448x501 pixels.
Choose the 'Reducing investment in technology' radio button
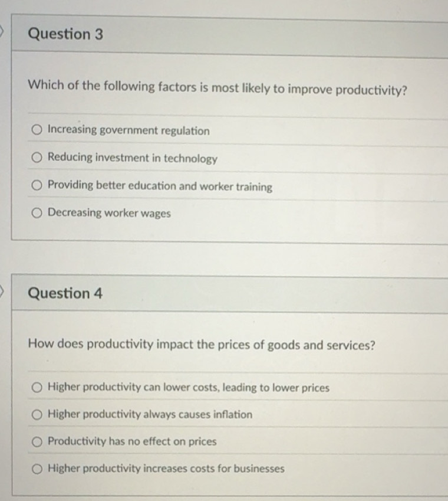point(37,158)
